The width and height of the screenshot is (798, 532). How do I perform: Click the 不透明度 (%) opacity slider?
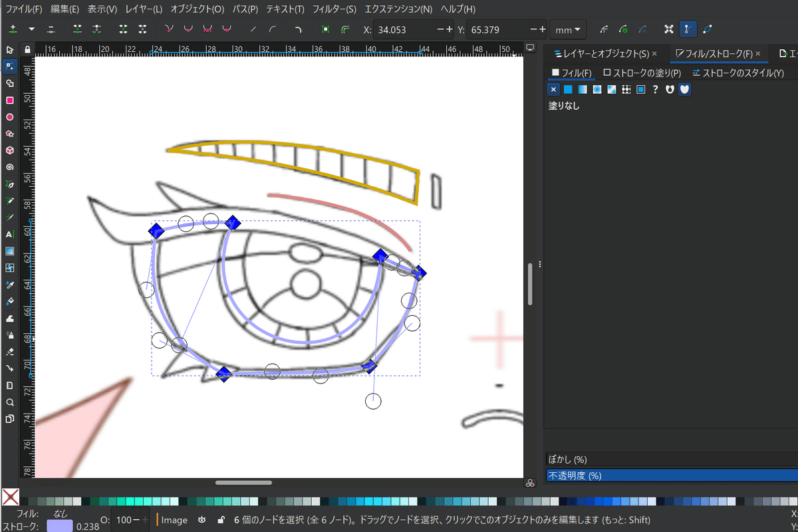pyautogui.click(x=672, y=475)
